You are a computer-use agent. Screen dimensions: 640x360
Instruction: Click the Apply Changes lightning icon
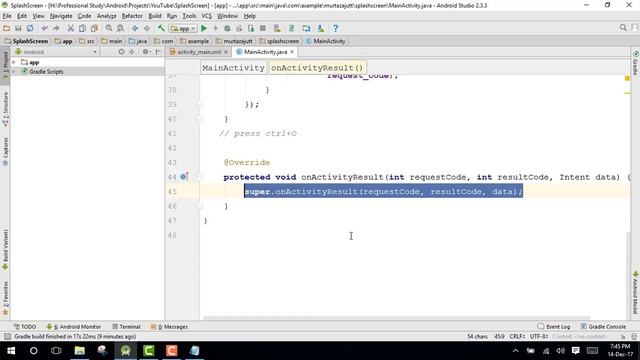click(x=216, y=28)
